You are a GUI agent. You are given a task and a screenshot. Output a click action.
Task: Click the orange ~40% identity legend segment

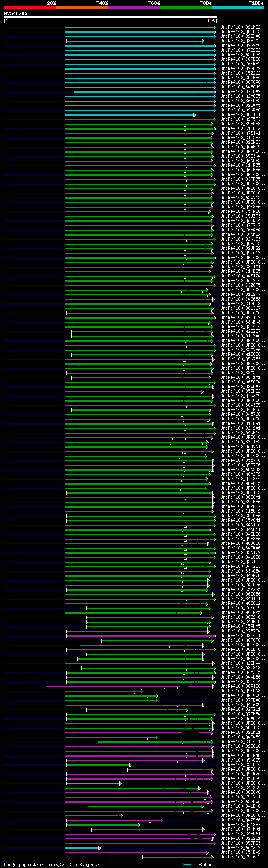[82, 8]
